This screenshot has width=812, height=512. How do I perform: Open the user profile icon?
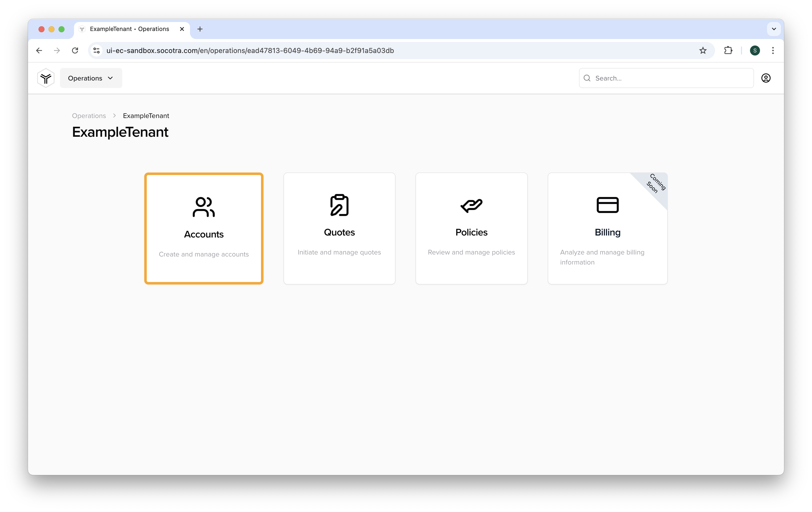[766, 77]
